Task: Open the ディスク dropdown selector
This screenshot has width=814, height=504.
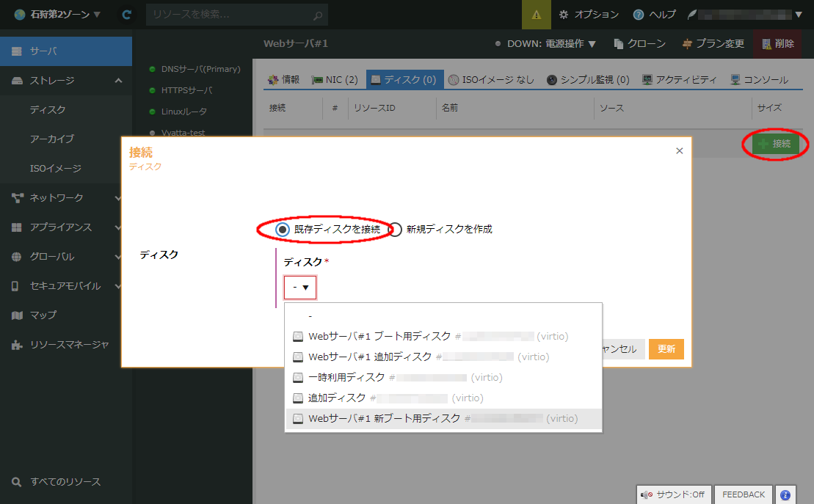Action: 299,288
